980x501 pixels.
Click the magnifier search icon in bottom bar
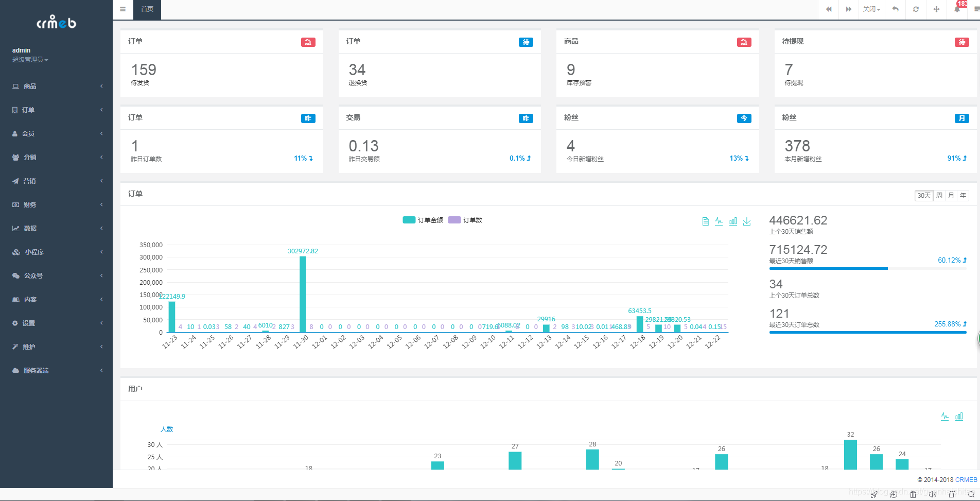972,494
